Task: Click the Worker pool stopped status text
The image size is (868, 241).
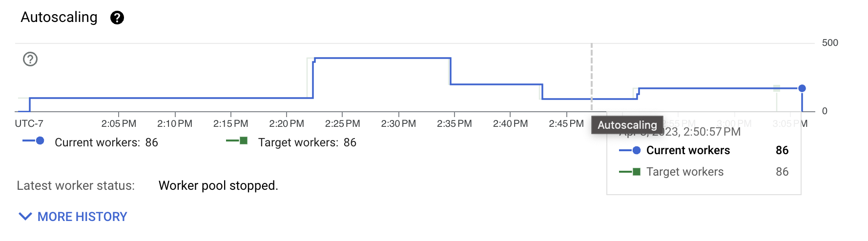Action: point(218,186)
